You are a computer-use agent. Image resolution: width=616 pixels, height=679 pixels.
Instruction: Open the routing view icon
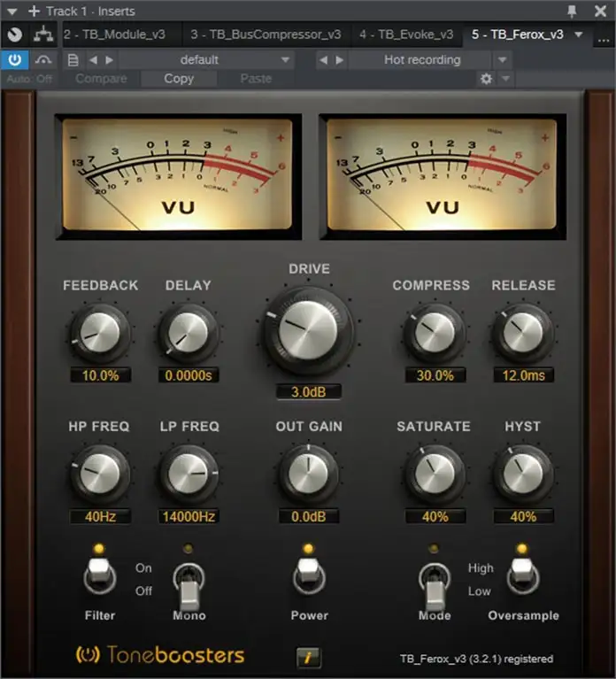pyautogui.click(x=43, y=35)
